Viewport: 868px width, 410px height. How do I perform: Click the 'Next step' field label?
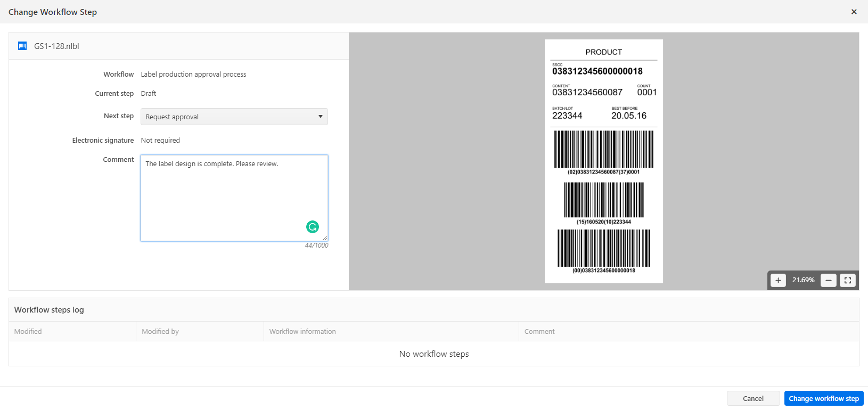tap(119, 116)
